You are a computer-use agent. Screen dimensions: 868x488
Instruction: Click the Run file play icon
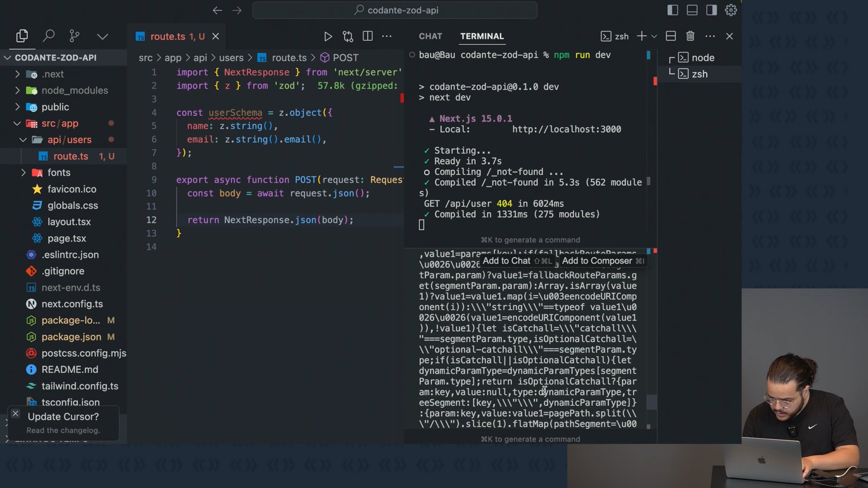328,36
